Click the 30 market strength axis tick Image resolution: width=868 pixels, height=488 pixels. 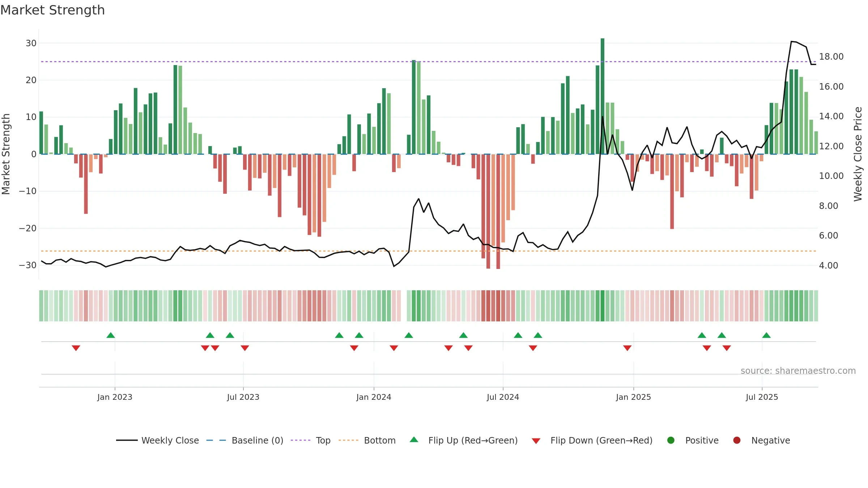coord(31,43)
